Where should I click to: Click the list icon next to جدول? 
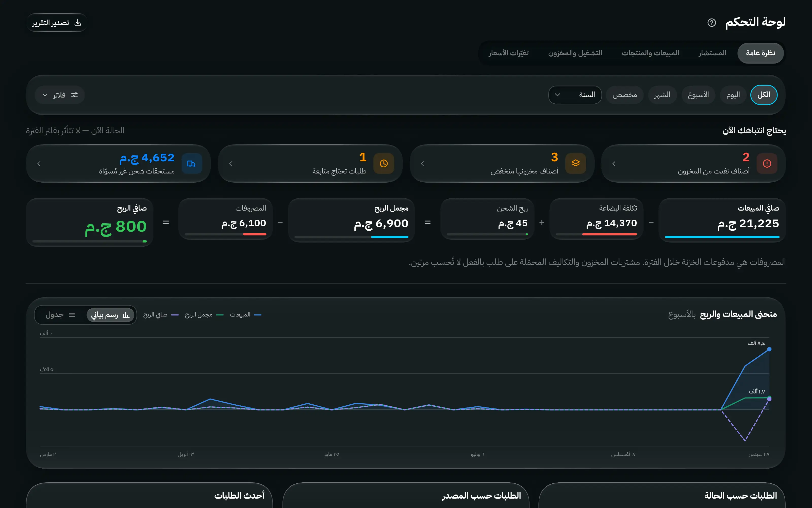click(x=72, y=315)
